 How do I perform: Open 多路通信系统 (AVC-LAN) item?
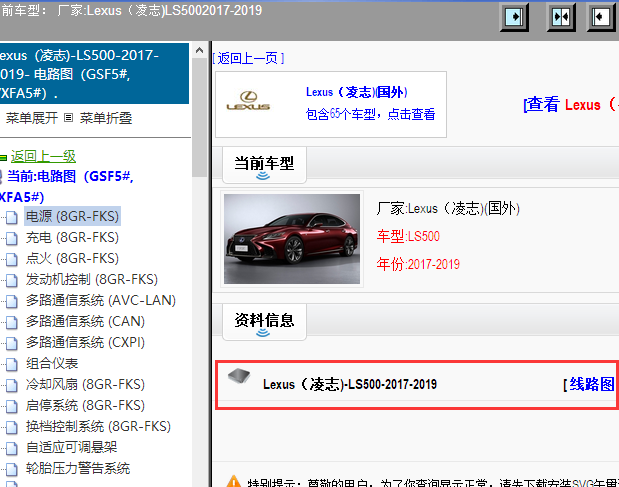point(101,300)
